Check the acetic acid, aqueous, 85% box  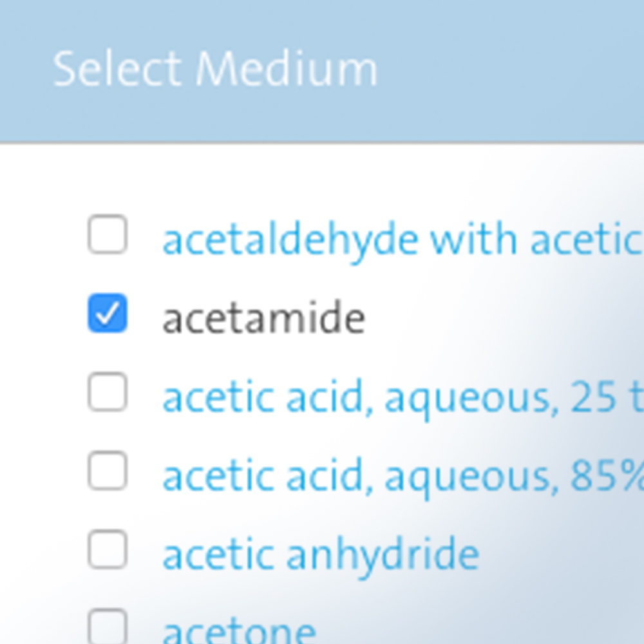(108, 471)
